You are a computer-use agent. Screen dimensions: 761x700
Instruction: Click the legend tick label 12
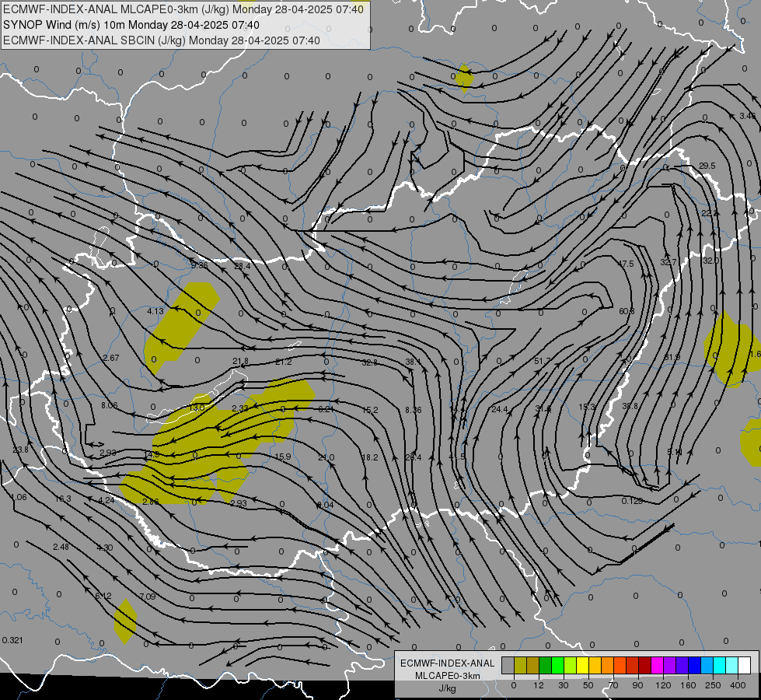(x=538, y=685)
